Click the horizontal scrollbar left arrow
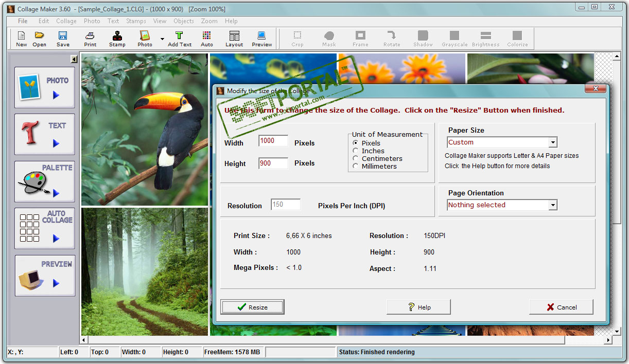Viewport: 629px width, 364px height. 85,340
